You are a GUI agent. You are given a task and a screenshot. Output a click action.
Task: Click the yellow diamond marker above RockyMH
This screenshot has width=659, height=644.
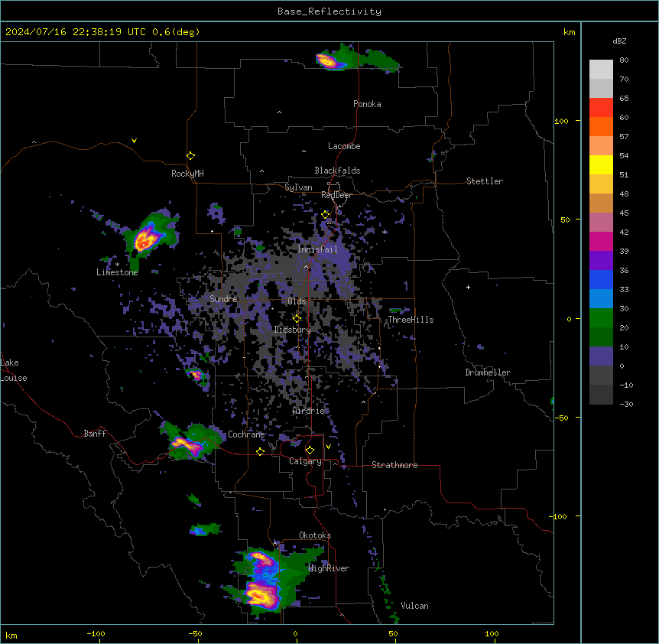click(190, 156)
